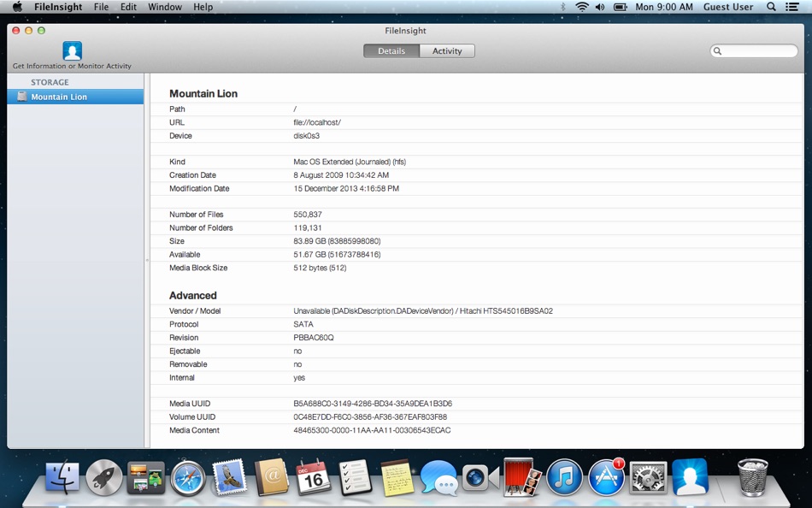Click Protocol value SATA
This screenshot has height=508, width=812.
(x=303, y=324)
